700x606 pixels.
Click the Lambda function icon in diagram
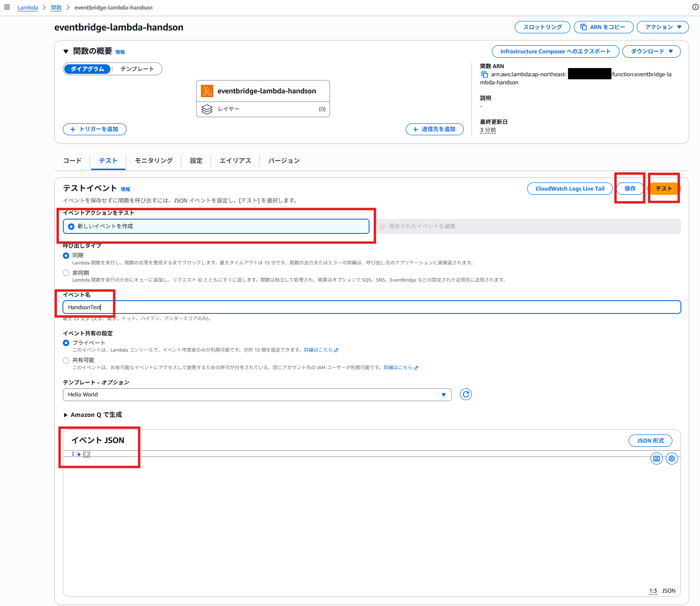(207, 91)
